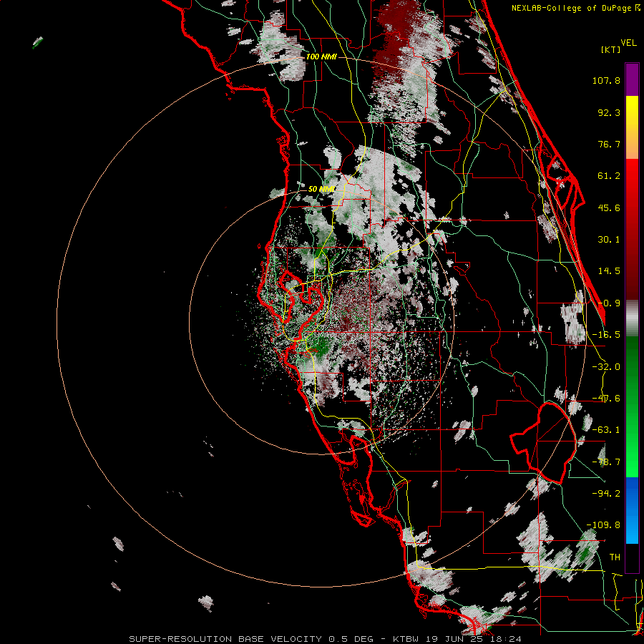Click the blue segment of the velocity color bar

click(632, 510)
